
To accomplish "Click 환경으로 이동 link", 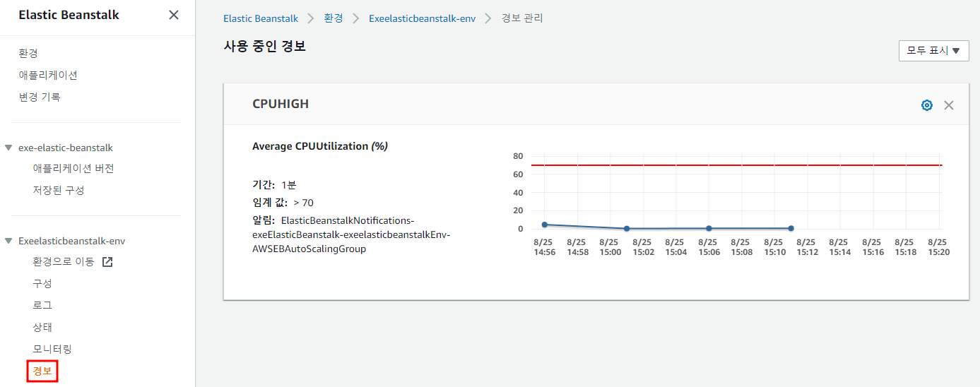I will (64, 261).
